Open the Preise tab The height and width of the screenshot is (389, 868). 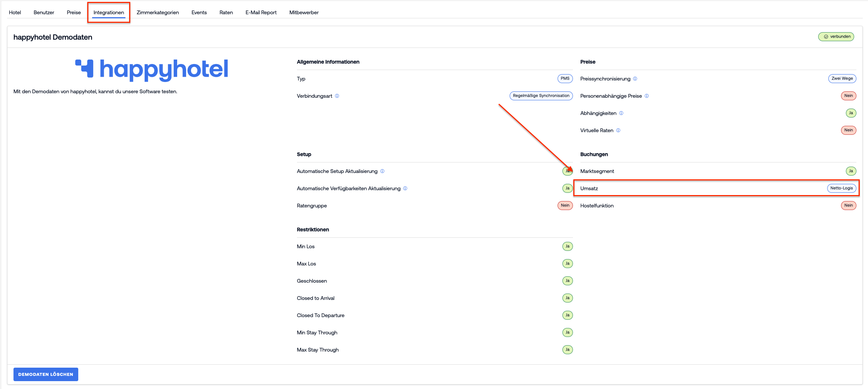coord(74,12)
